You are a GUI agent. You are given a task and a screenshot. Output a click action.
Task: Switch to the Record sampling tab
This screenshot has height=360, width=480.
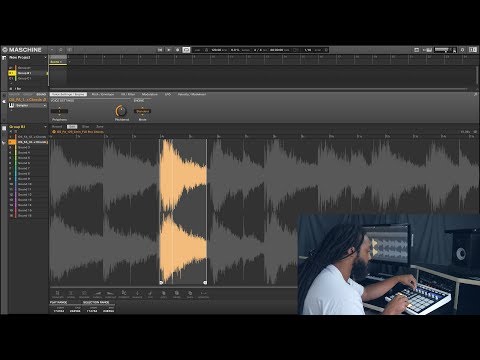(57, 127)
